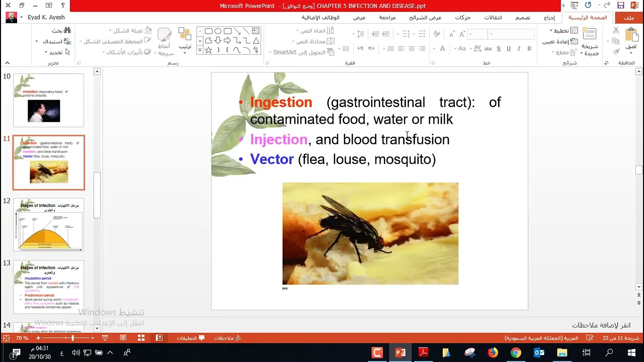
Task: Click the zoom-out minus button
Action: pyautogui.click(x=93, y=338)
